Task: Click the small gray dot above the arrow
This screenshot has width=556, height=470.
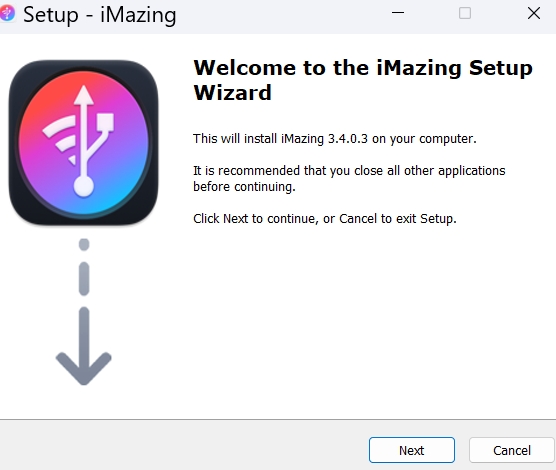Action: click(x=84, y=244)
